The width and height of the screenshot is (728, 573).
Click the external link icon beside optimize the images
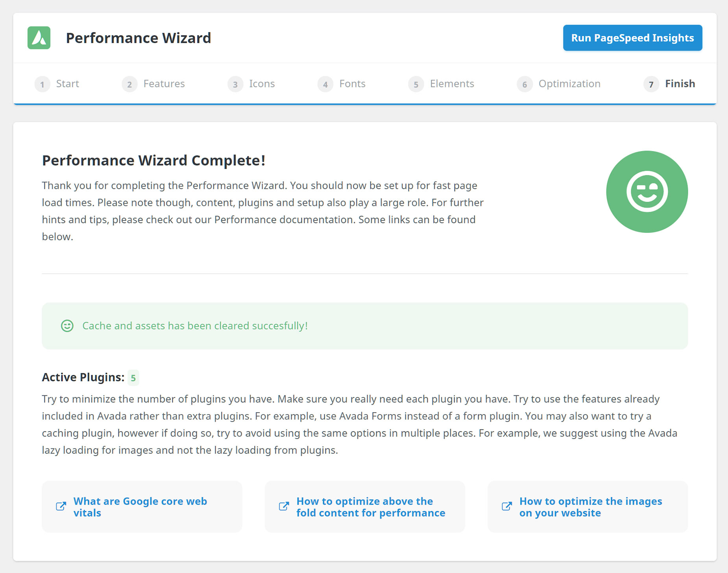click(507, 507)
